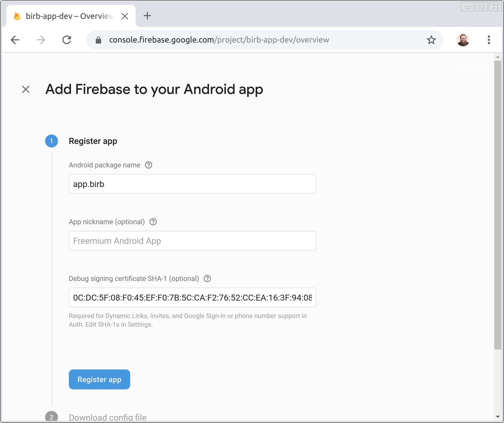Click the Firebase flame icon on the browser tab
Image resolution: width=504 pixels, height=423 pixels.
point(17,16)
